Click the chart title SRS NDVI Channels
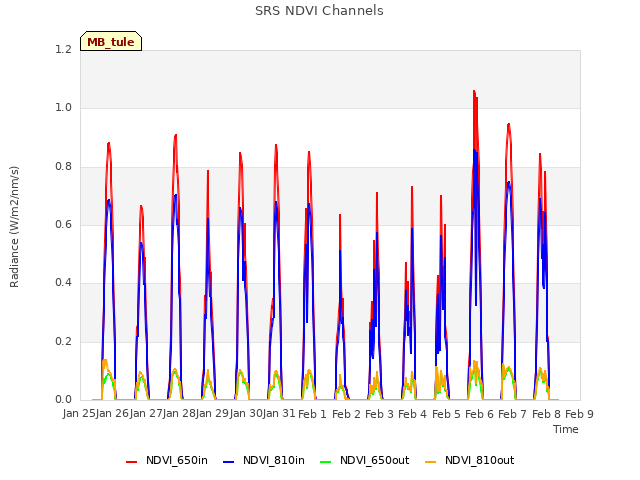Viewport: 640px width, 480px height. pos(319,11)
